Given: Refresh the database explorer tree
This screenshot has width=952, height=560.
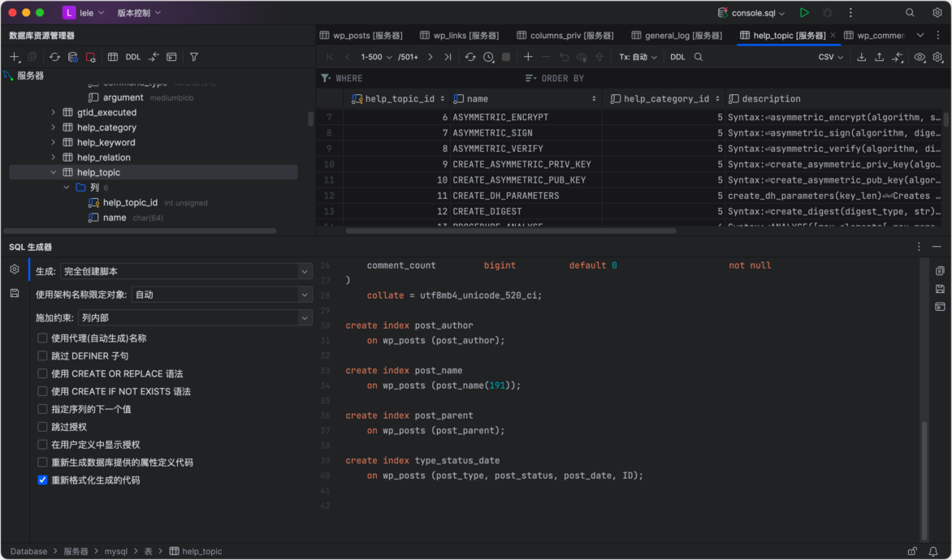Looking at the screenshot, I should click(54, 57).
